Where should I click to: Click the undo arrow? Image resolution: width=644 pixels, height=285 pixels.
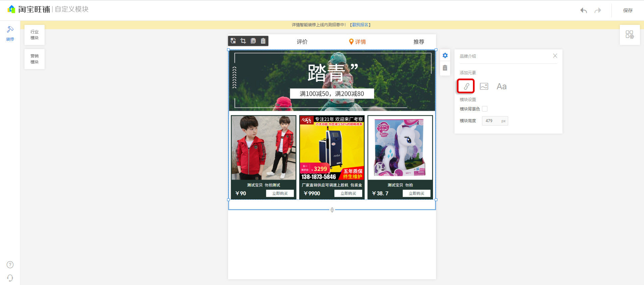(584, 10)
